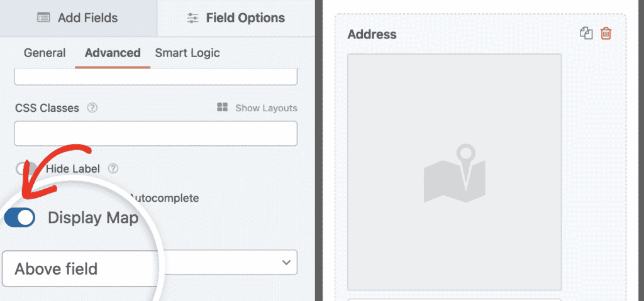Image resolution: width=644 pixels, height=301 pixels.
Task: Click the Hide Label help icon
Action: (x=113, y=168)
